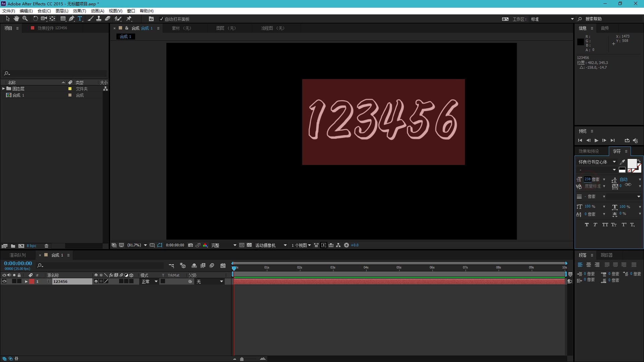Screen dimensions: 644x362
Task: Open the 效果(T) menu
Action: click(x=79, y=11)
